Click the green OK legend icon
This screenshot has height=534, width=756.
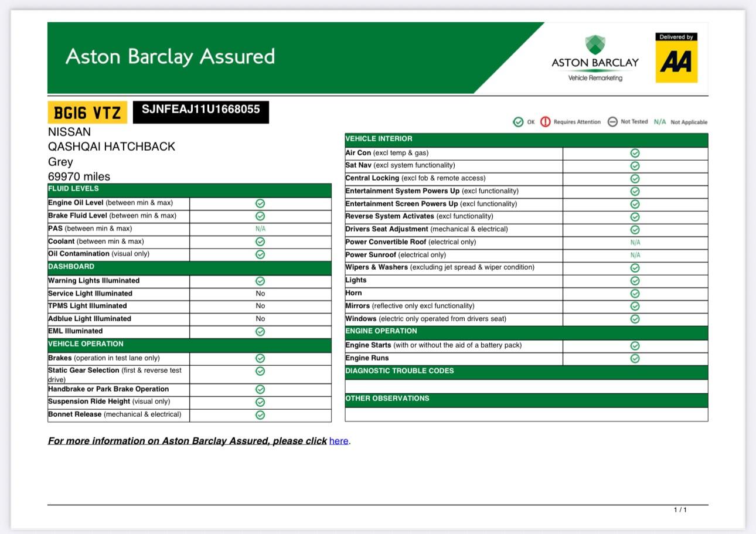(517, 122)
